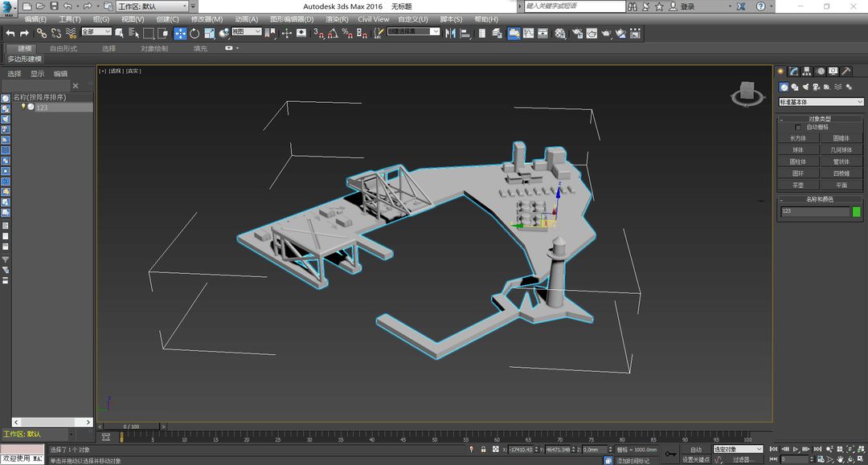Viewport: 868px width, 465px height.
Task: Open the 编辑(E) menu
Action: pyautogui.click(x=35, y=18)
